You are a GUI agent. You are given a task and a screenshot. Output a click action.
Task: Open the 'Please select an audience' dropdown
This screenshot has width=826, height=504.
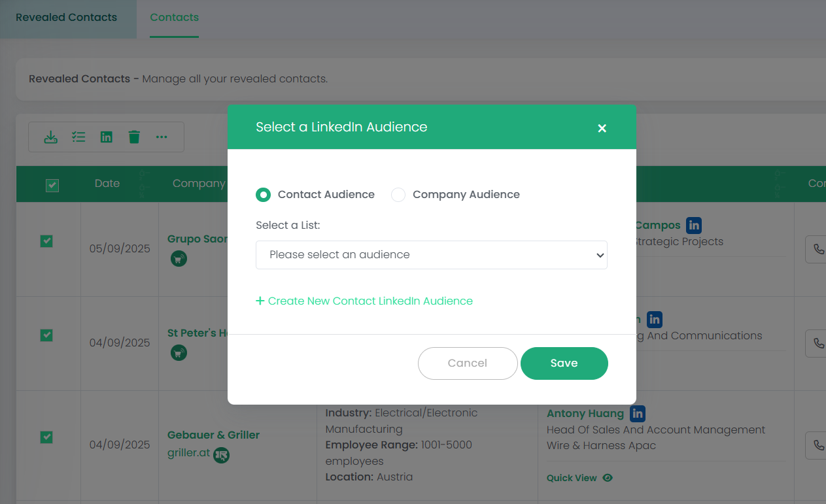click(431, 255)
